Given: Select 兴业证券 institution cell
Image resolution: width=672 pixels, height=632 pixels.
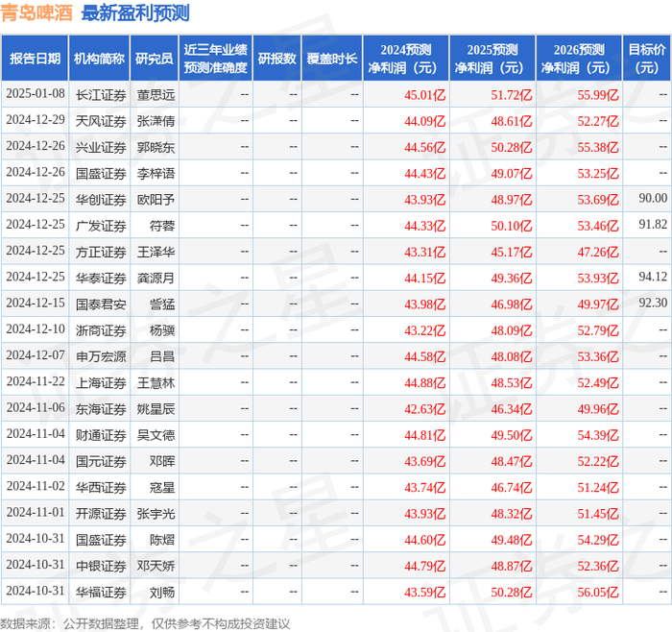Looking at the screenshot, I should (x=101, y=147).
